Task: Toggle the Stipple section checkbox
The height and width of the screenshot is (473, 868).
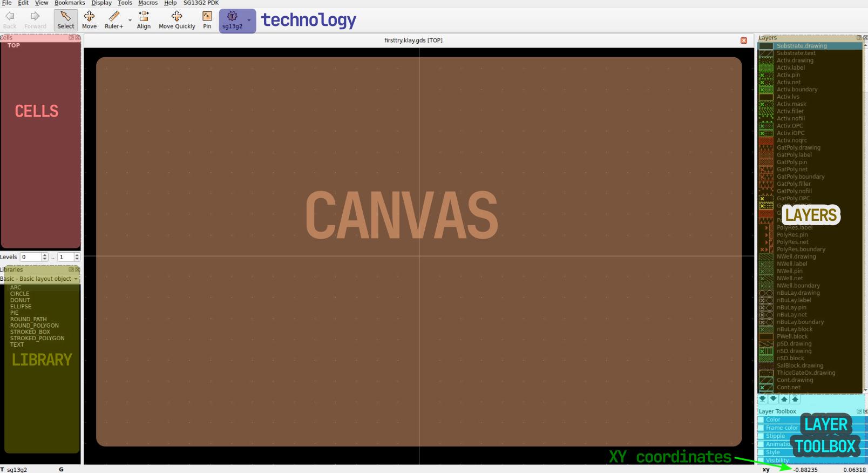Action: 761,436
